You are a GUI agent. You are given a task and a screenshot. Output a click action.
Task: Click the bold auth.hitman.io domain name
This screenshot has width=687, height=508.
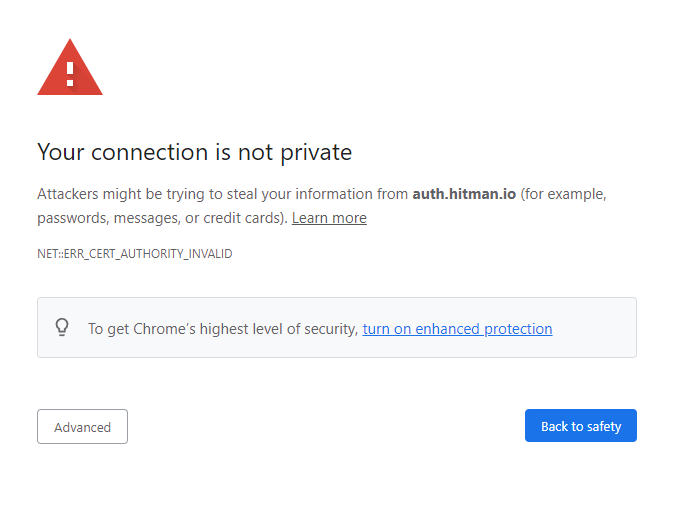click(464, 194)
